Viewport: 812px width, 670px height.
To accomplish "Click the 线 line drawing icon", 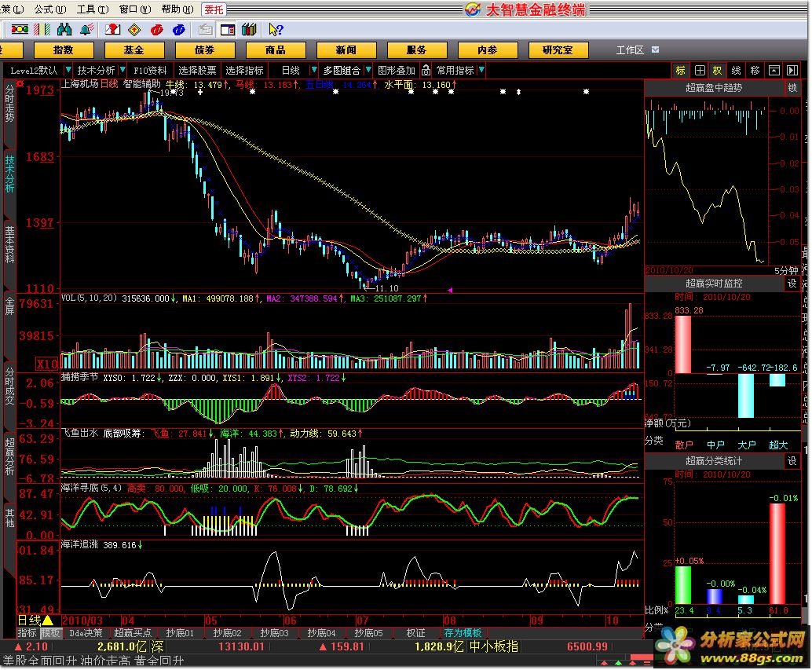I will point(737,71).
